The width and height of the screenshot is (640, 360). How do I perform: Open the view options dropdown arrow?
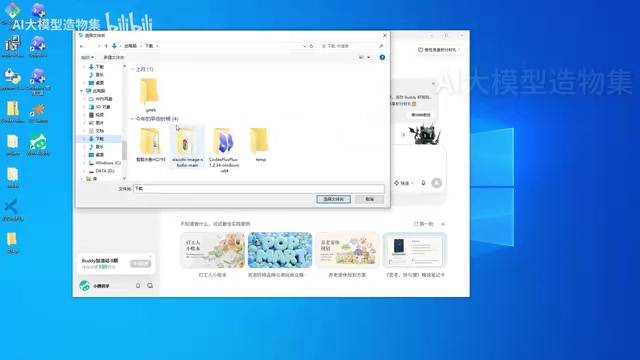click(x=369, y=58)
